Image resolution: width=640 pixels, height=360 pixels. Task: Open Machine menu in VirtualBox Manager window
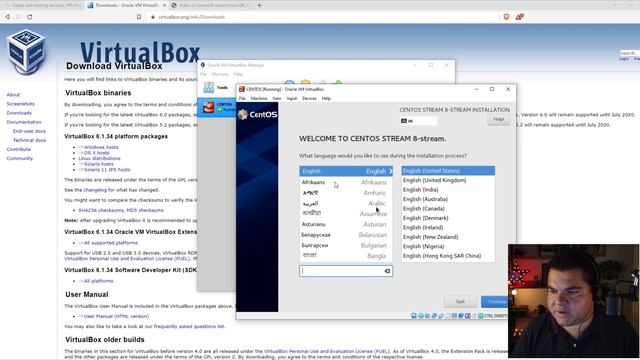(220, 74)
